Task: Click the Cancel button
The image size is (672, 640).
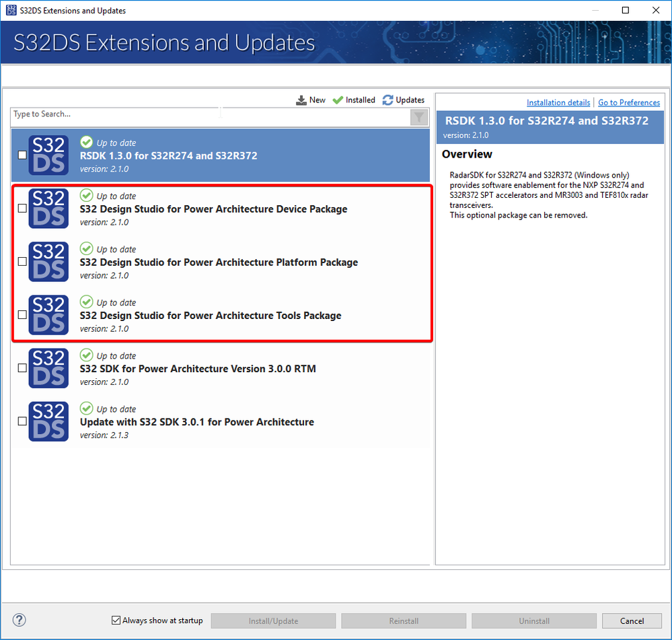Action: click(632, 620)
